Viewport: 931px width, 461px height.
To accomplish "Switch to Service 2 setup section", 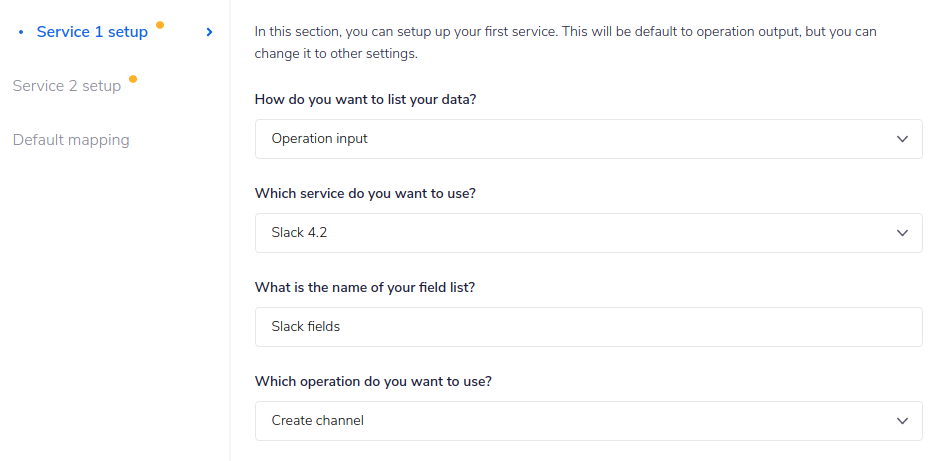I will point(67,86).
